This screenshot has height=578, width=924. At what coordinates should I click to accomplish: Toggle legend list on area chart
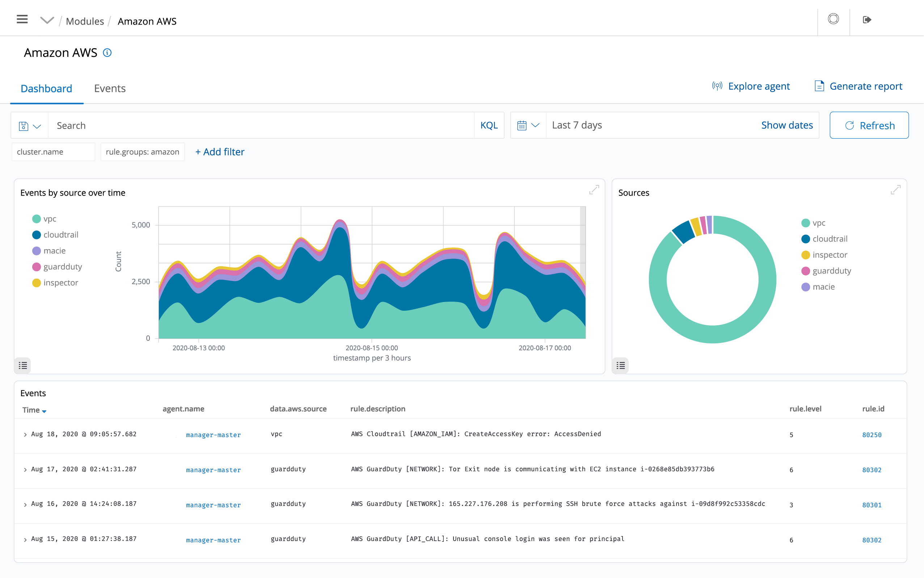(x=23, y=365)
